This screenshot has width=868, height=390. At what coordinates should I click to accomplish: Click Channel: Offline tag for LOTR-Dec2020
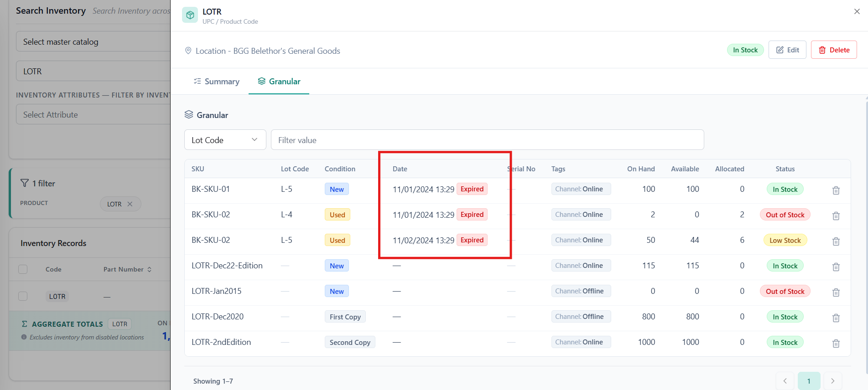pyautogui.click(x=581, y=317)
